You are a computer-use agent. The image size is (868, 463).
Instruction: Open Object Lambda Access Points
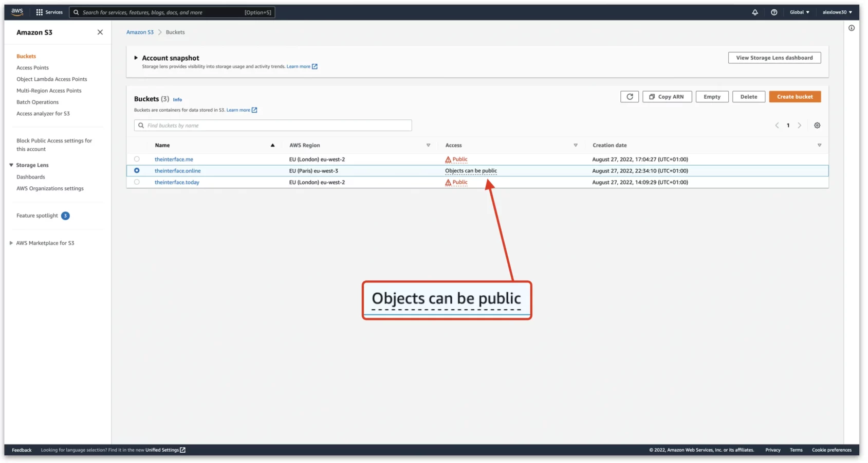pos(52,79)
